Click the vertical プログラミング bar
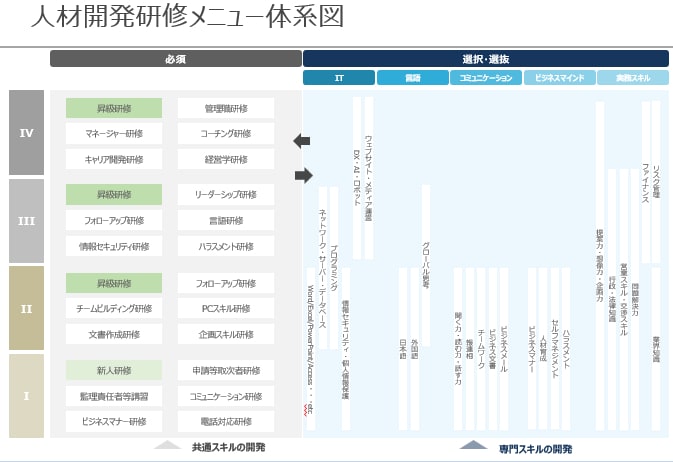673x462 pixels. [x=334, y=268]
